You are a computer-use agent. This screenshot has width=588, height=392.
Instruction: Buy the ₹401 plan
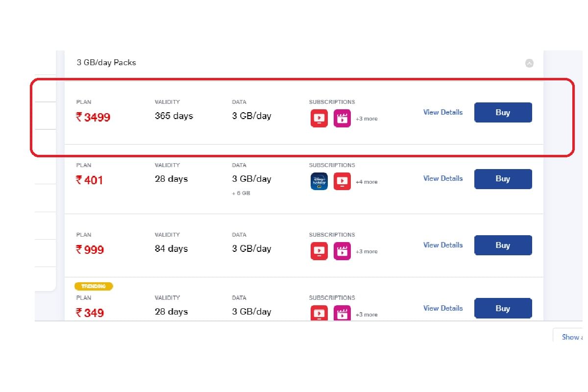[503, 179]
